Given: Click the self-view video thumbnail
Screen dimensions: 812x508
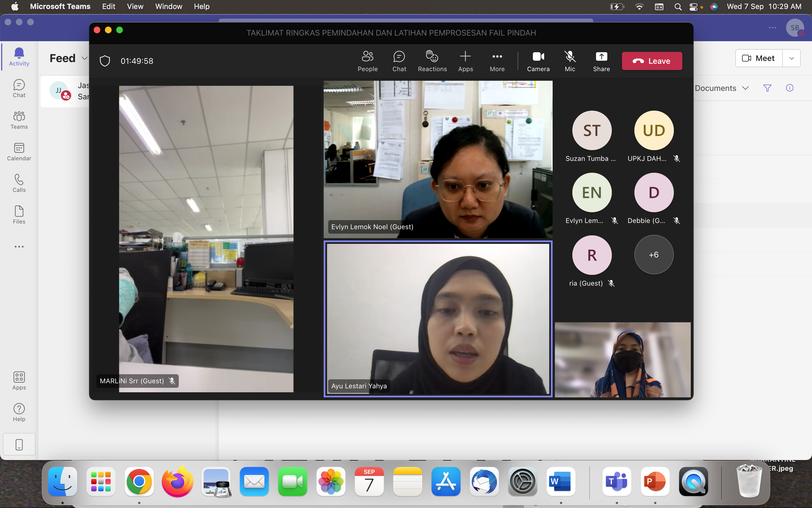Looking at the screenshot, I should pyautogui.click(x=623, y=360).
